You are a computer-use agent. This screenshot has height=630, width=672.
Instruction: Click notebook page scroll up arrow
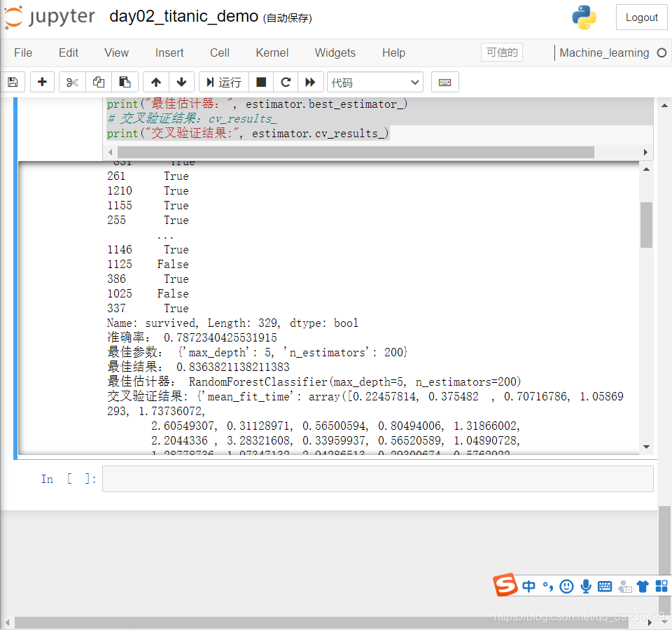point(664,105)
